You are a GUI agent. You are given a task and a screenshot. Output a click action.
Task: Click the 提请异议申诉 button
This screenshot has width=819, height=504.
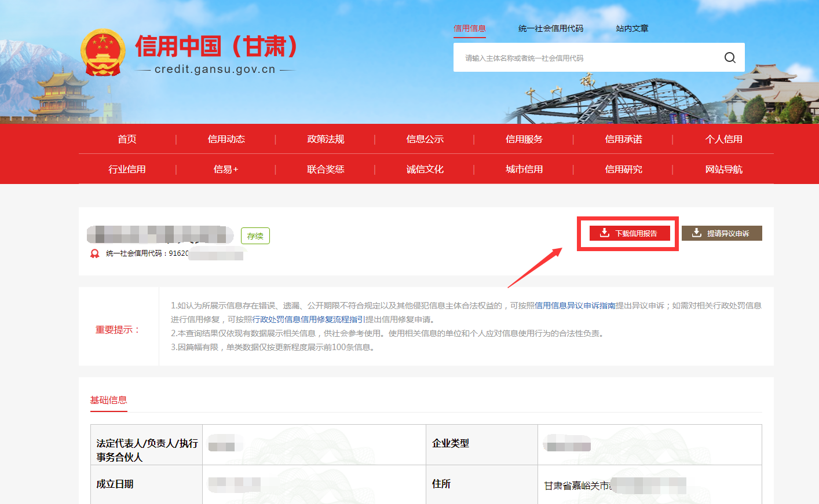pyautogui.click(x=722, y=233)
